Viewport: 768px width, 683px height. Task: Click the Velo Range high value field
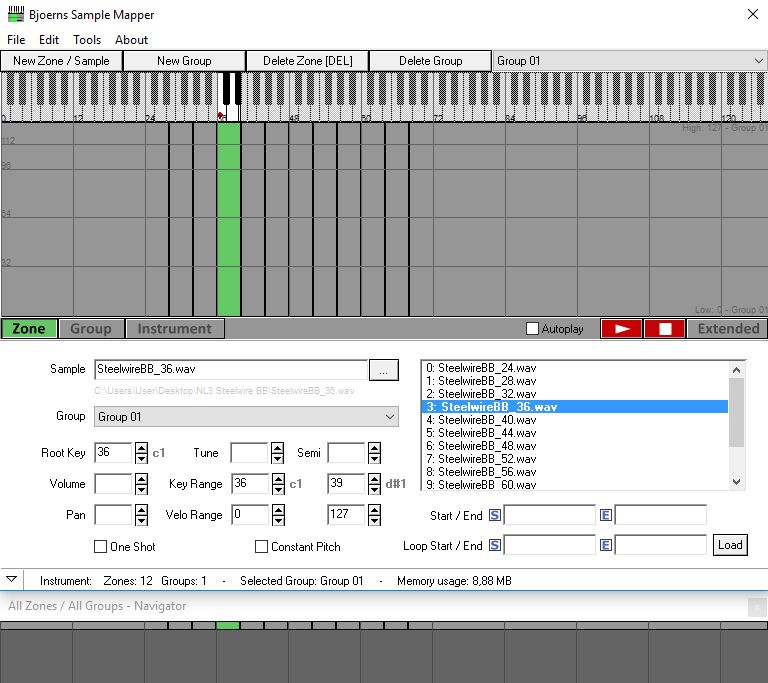tap(346, 514)
